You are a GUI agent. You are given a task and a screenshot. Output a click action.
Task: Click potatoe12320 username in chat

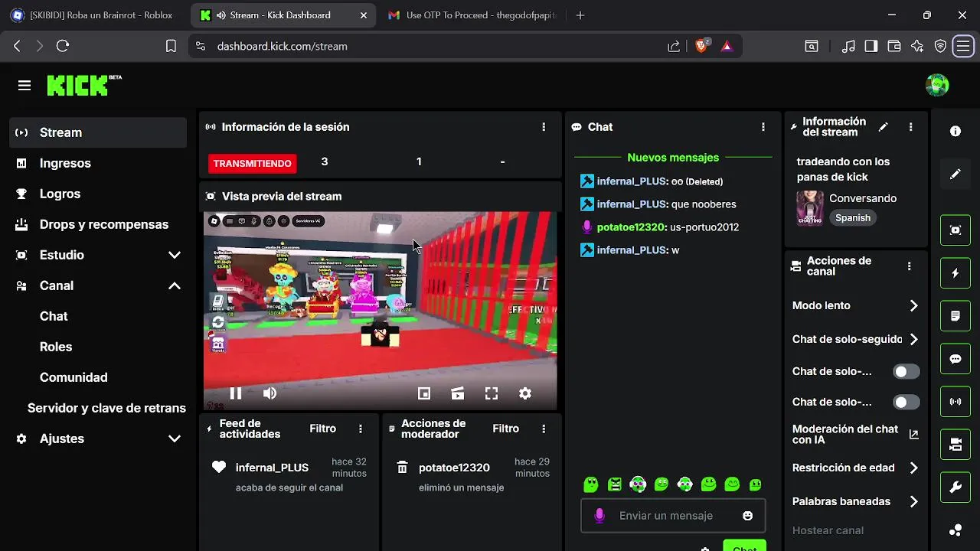[x=632, y=227]
